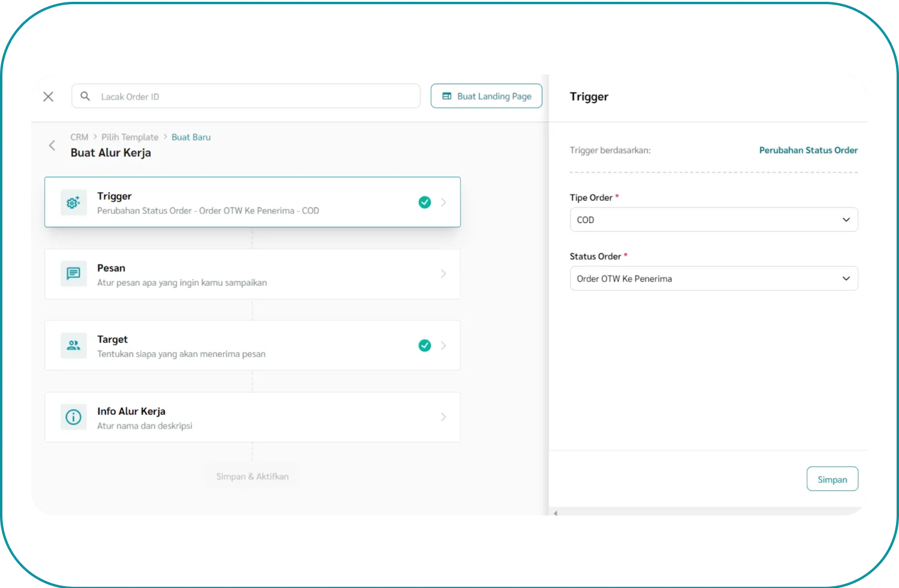Focus the Lacak Order ID search field
The height and width of the screenshot is (588, 899).
pyautogui.click(x=246, y=96)
